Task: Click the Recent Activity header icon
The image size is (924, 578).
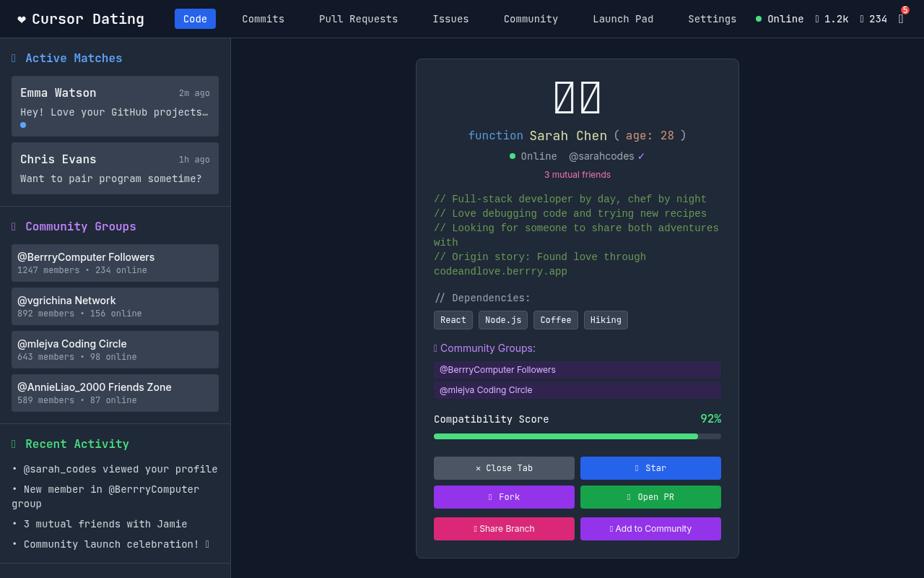Action: pyautogui.click(x=14, y=444)
